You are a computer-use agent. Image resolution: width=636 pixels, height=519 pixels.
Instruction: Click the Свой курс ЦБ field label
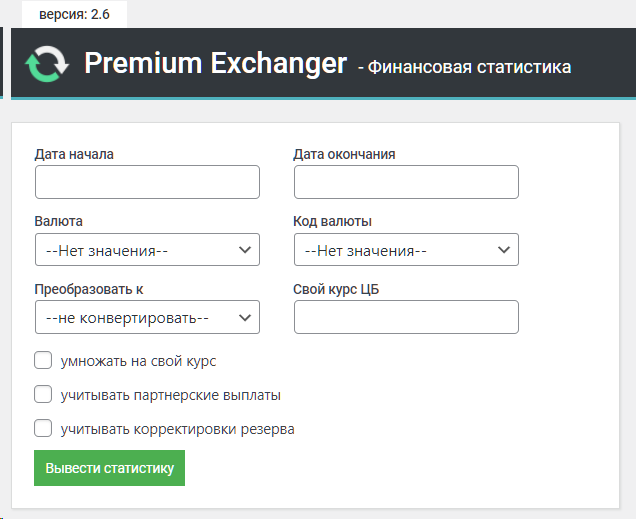(x=336, y=289)
